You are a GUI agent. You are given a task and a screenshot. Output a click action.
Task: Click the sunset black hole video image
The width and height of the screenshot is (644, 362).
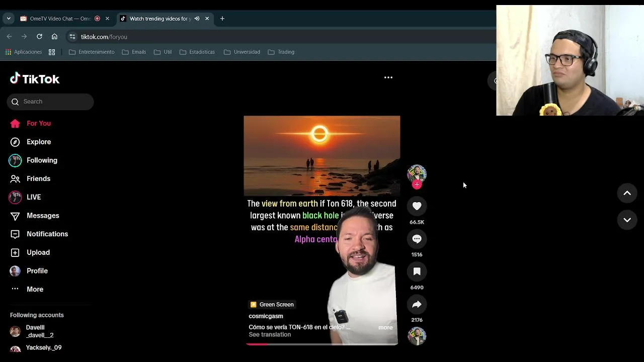(322, 156)
